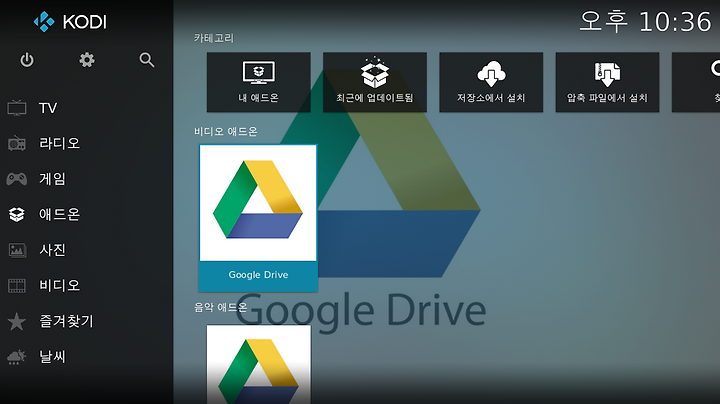Open the Google Drive video add-on

pyautogui.click(x=258, y=218)
